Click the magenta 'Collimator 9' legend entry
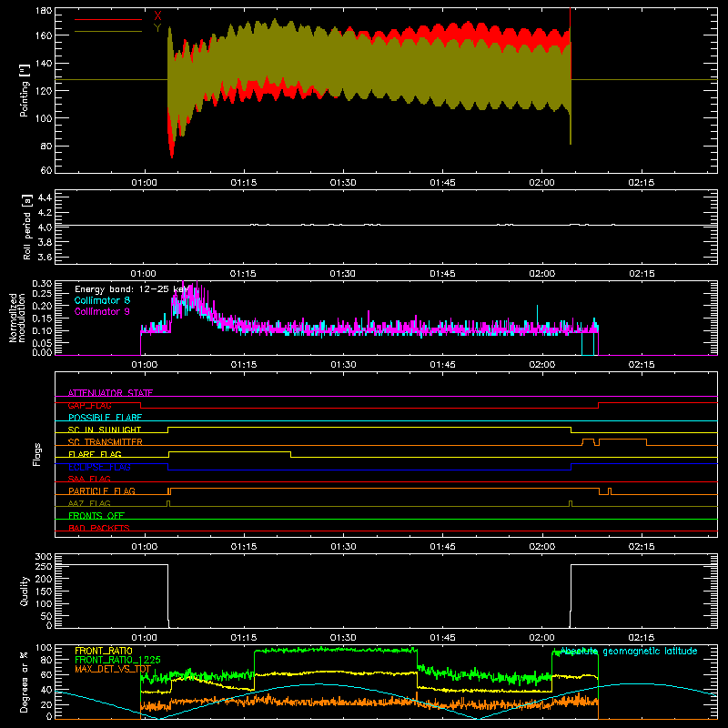 [x=102, y=311]
